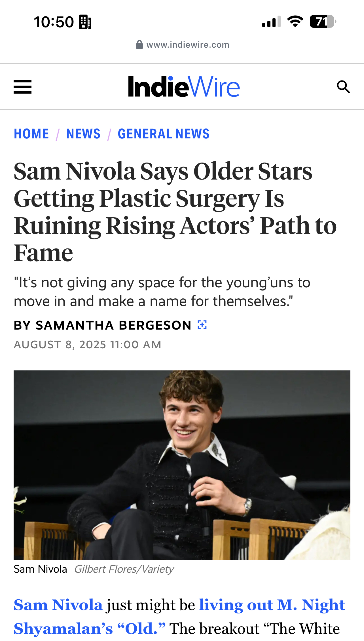Expand author details plus icon beside byline
This screenshot has width=364, height=641.
(202, 325)
